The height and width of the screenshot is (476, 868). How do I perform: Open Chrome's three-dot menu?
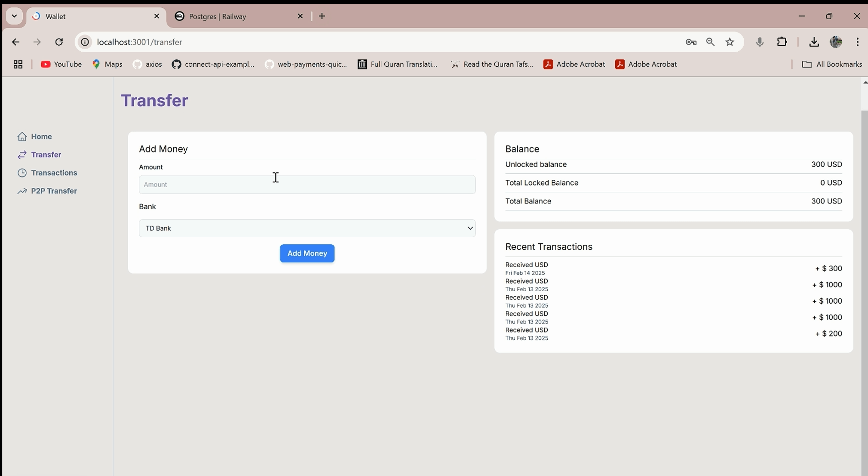tap(858, 42)
